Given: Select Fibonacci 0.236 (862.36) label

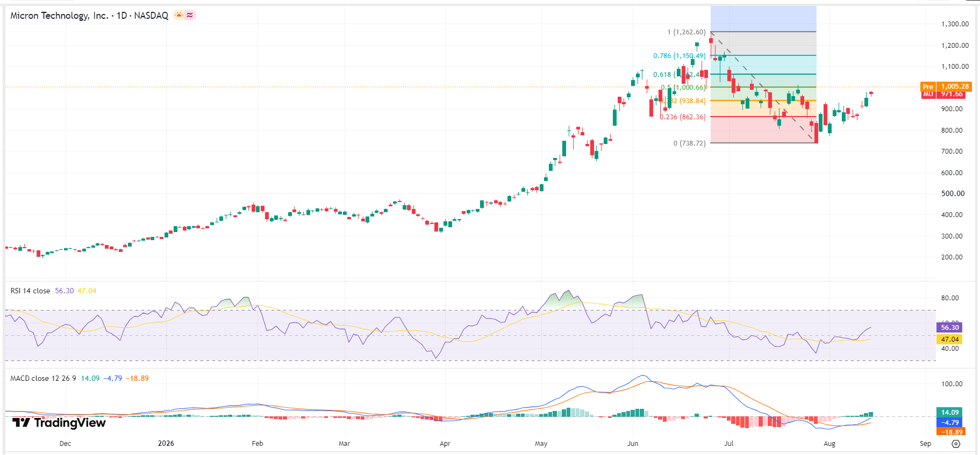Looking at the screenshot, I should click(683, 117).
